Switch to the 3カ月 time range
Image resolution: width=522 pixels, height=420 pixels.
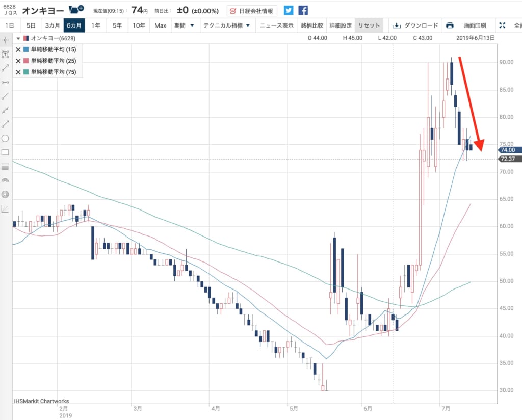point(52,25)
